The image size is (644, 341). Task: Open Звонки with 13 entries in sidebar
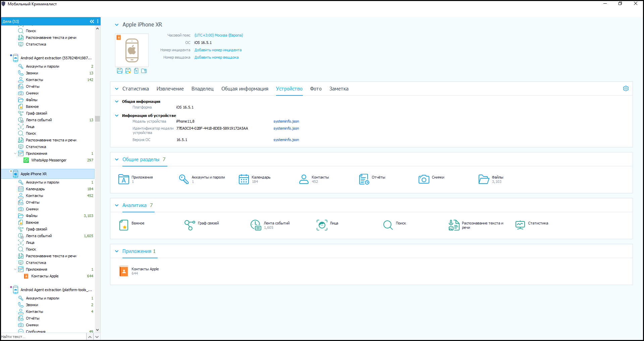coord(48,73)
